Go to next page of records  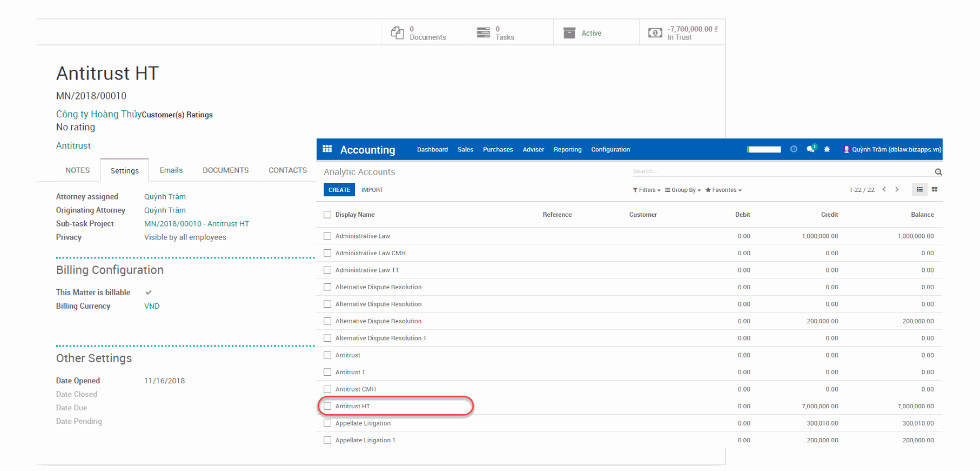click(897, 189)
